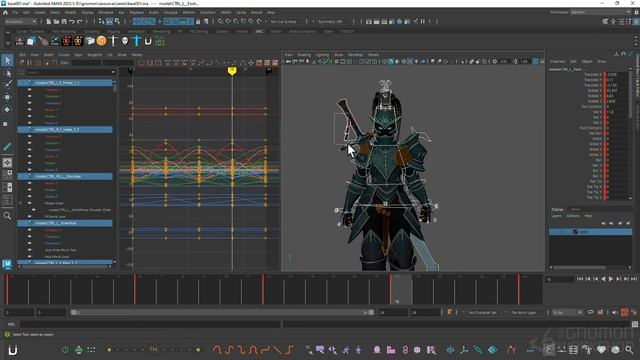Toggle the lock icon in status line
The height and width of the screenshot is (360, 640).
(x=198, y=22)
